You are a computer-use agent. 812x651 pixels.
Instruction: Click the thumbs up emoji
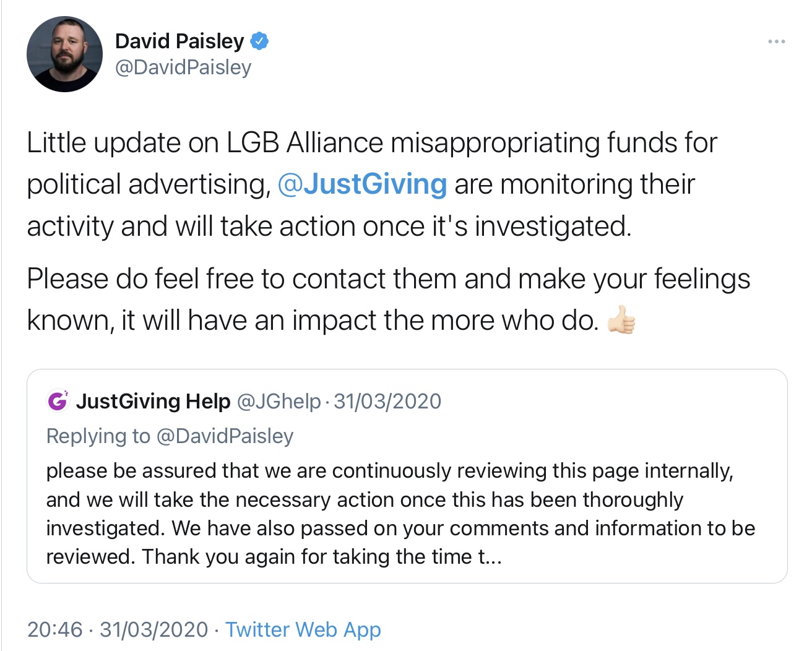(621, 321)
